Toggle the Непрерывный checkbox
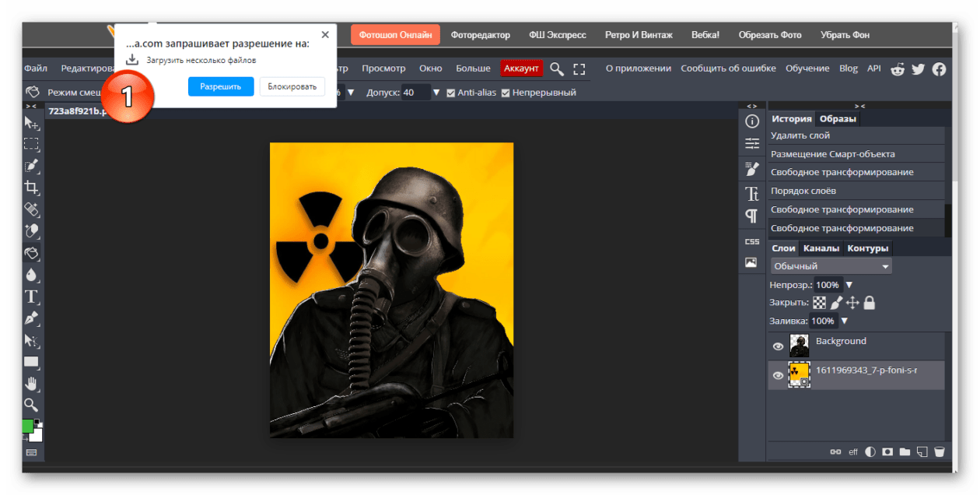The width and height of the screenshot is (980, 495). (x=506, y=93)
